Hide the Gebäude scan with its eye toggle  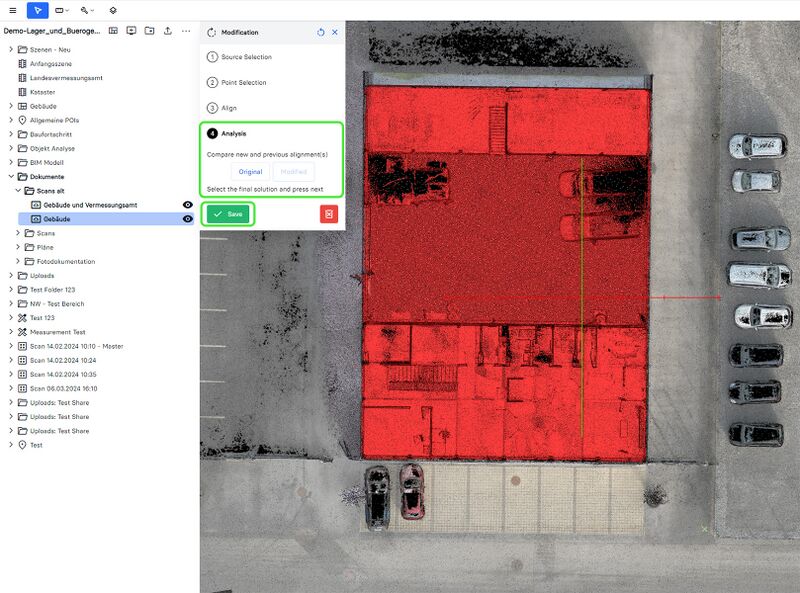click(186, 219)
